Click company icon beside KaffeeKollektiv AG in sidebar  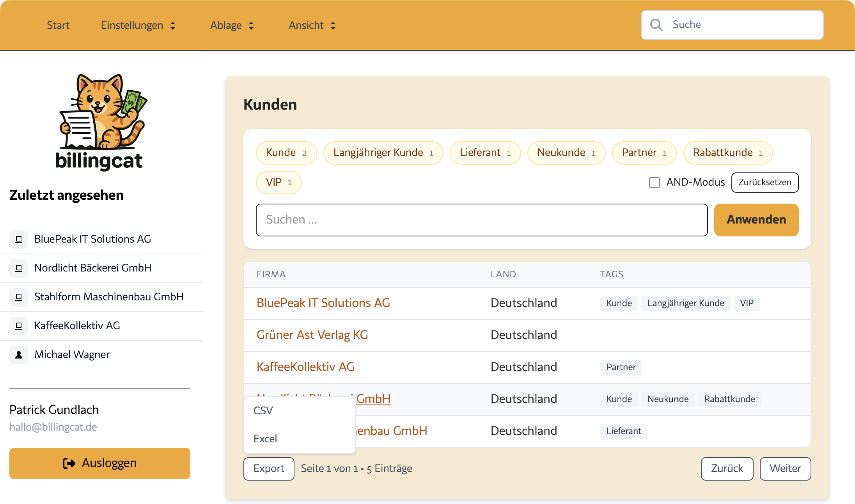pos(19,326)
